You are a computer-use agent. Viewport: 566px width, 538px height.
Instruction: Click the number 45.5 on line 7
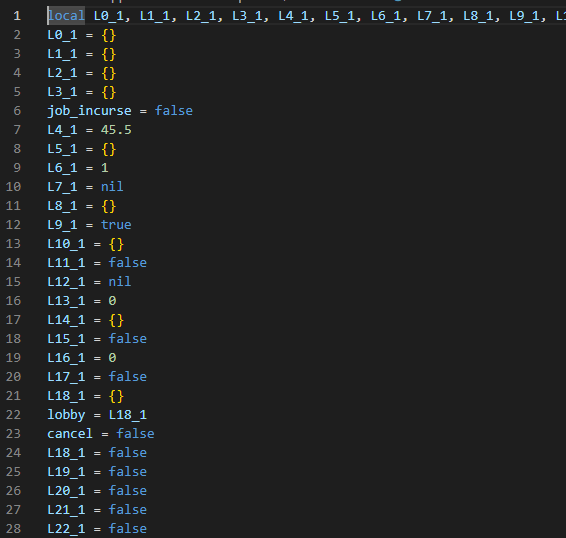click(116, 130)
